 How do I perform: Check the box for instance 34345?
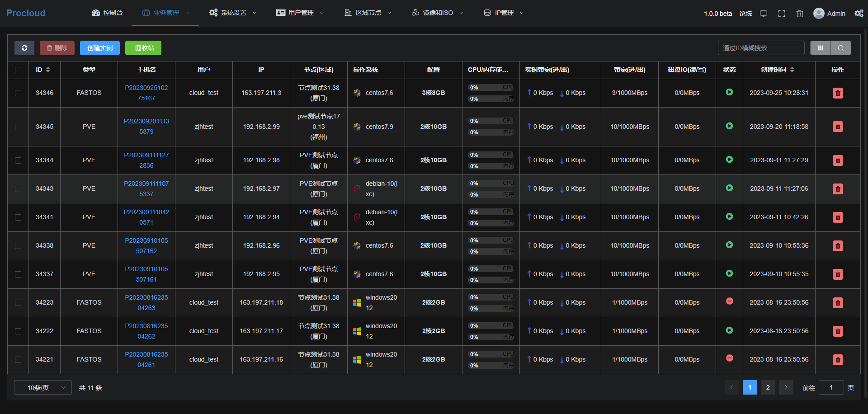18,127
